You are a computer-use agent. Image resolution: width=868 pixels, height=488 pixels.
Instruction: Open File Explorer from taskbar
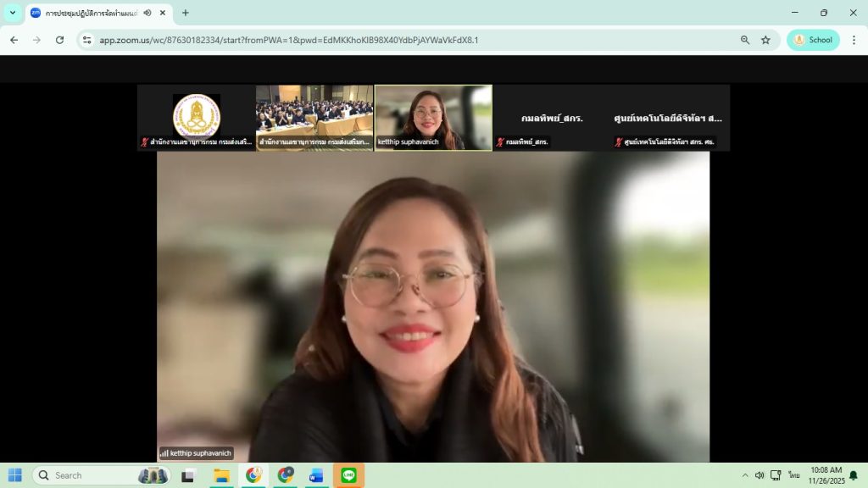221,475
